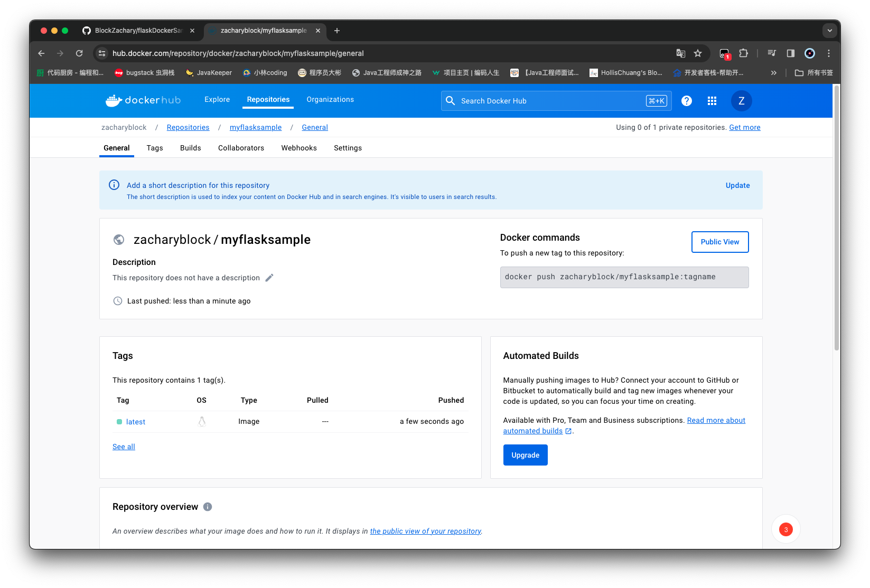870x588 pixels.
Task: Click the globe public visibility icon
Action: 119,240
